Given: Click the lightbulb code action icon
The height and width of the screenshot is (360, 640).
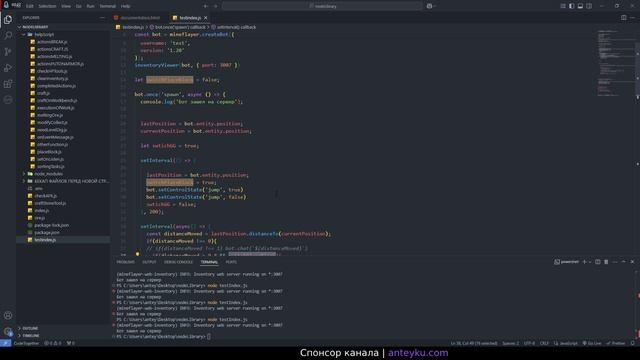Looking at the screenshot, I should 138,254.
